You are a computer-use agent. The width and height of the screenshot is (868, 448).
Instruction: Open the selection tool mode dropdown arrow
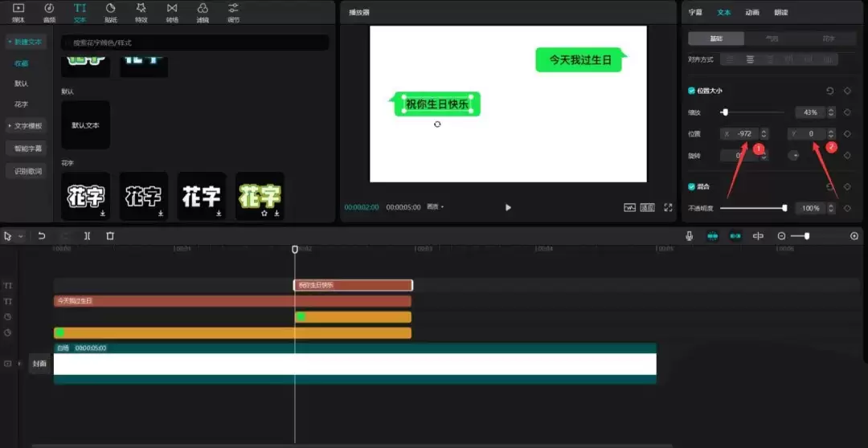pos(20,236)
